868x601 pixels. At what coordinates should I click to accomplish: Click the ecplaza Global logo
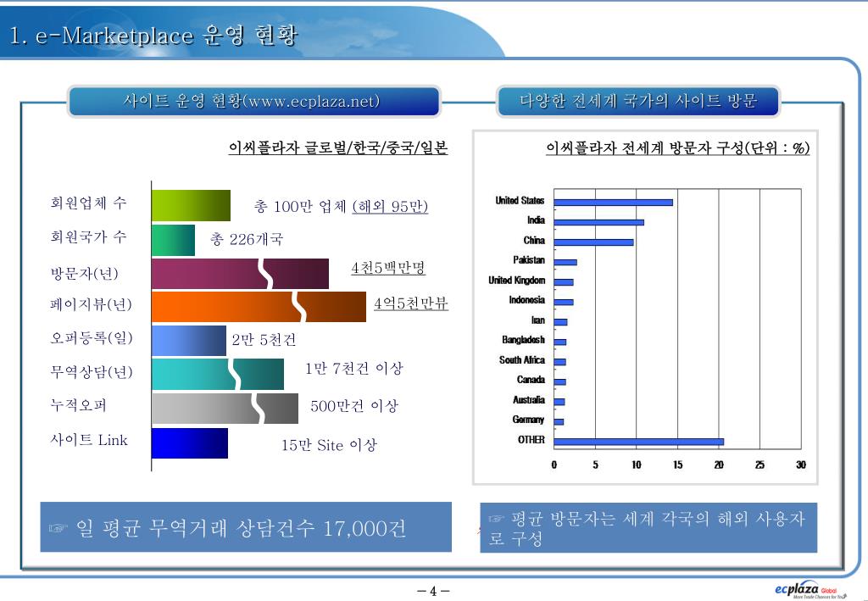click(x=810, y=590)
